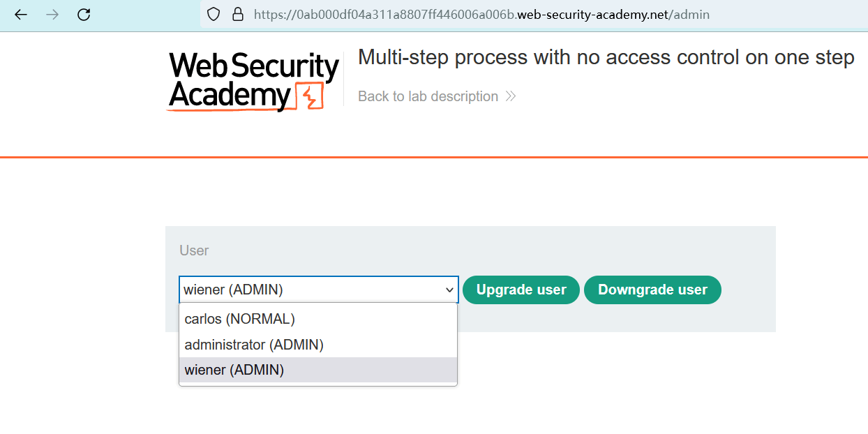Click the browser forward arrow
The height and width of the screenshot is (434, 868).
tap(52, 14)
